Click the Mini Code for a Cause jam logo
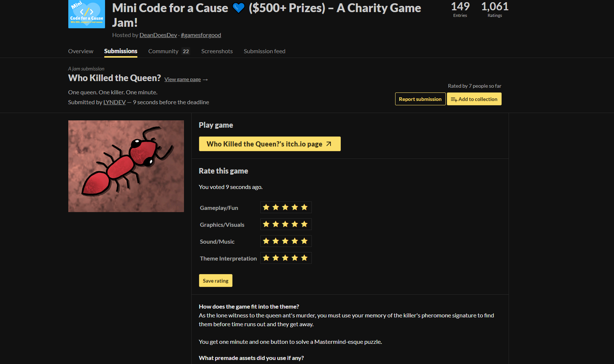The width and height of the screenshot is (614, 364). coord(87,14)
